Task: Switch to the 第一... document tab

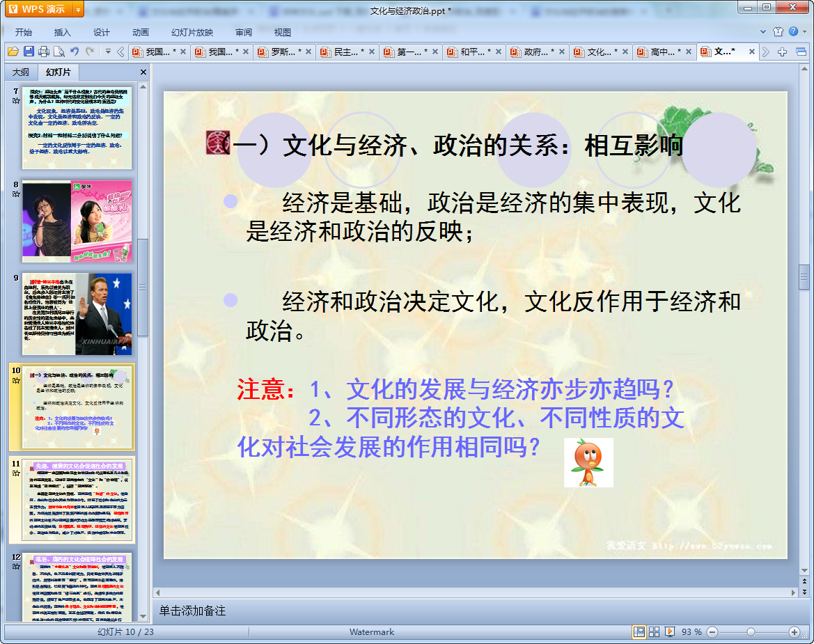Action: [409, 52]
